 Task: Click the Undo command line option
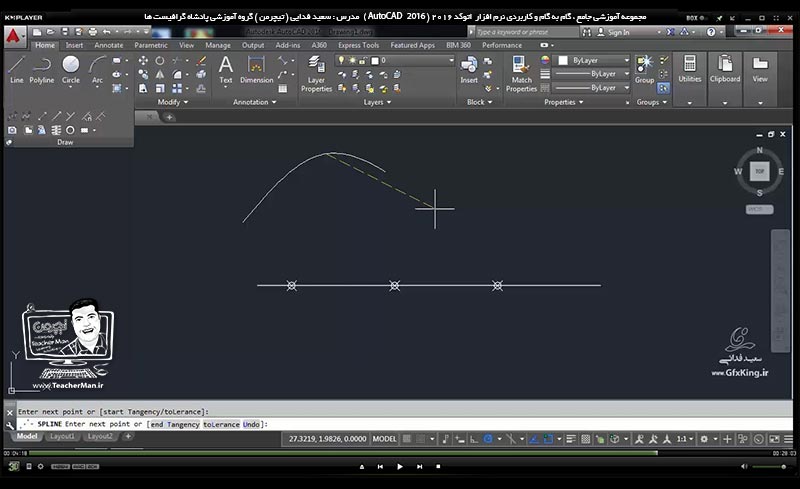click(251, 424)
